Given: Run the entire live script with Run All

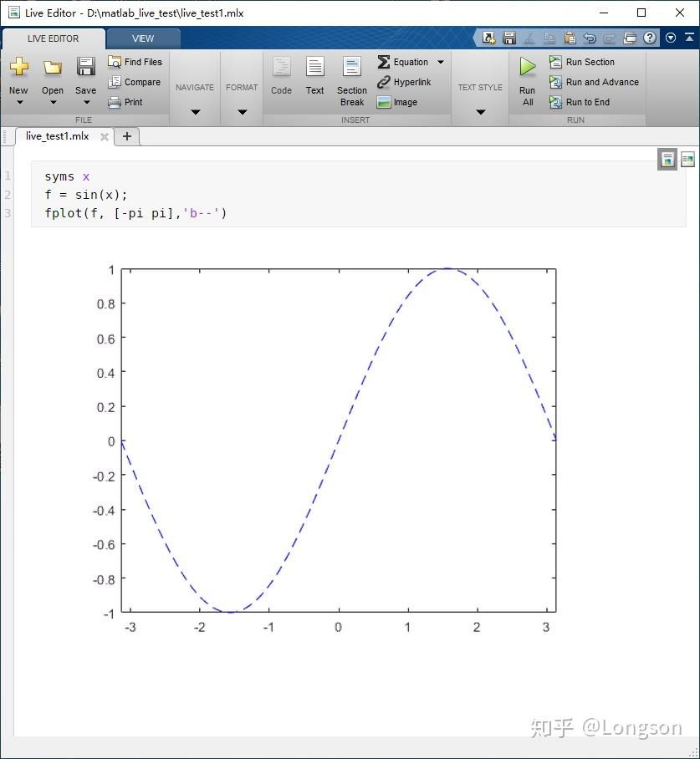Looking at the screenshot, I should pyautogui.click(x=527, y=79).
